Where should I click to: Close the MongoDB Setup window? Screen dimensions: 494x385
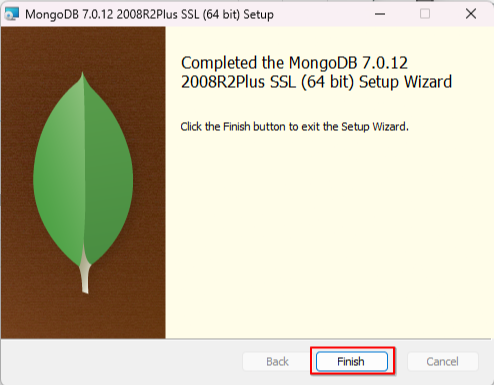tap(471, 14)
